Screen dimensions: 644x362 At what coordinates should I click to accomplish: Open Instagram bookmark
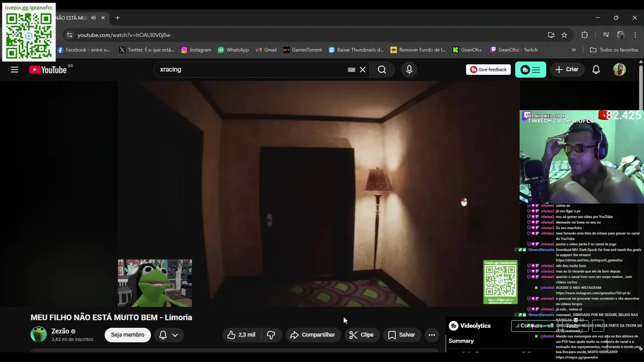(x=196, y=50)
